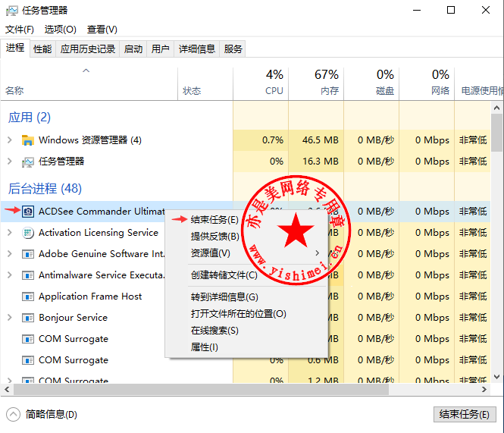Click the 46.5 MB memory cell
The height and width of the screenshot is (433, 504).
[316, 140]
